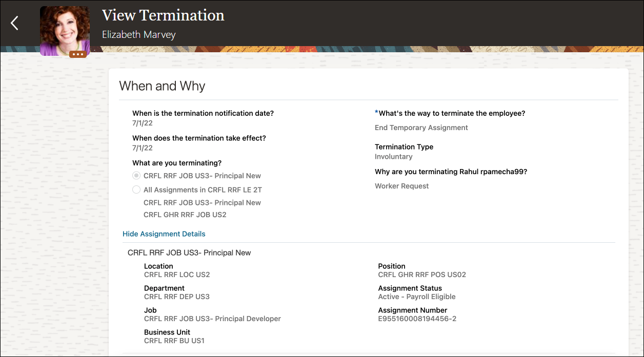Go back using the header arrow
Screen dimensions: 644x357
click(x=15, y=23)
